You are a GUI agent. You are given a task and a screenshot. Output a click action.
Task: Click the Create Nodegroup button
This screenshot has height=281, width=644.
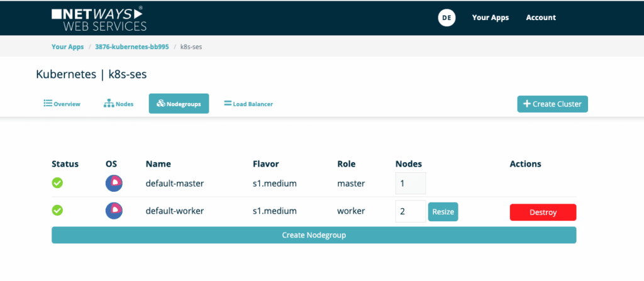pyautogui.click(x=313, y=235)
